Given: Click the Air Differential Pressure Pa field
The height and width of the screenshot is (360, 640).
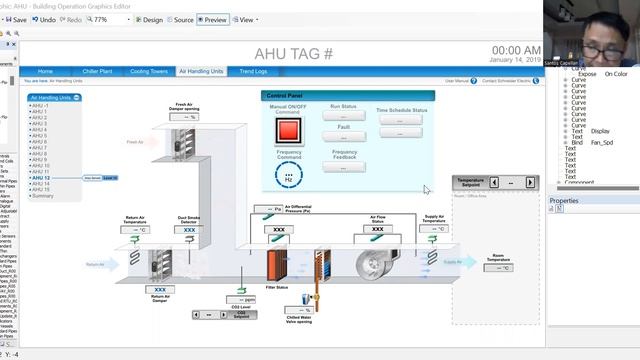Looking at the screenshot, I should pyautogui.click(x=268, y=209).
